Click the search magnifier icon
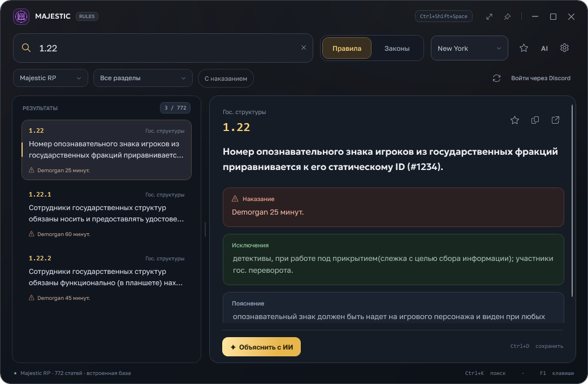The width and height of the screenshot is (588, 384). click(26, 48)
